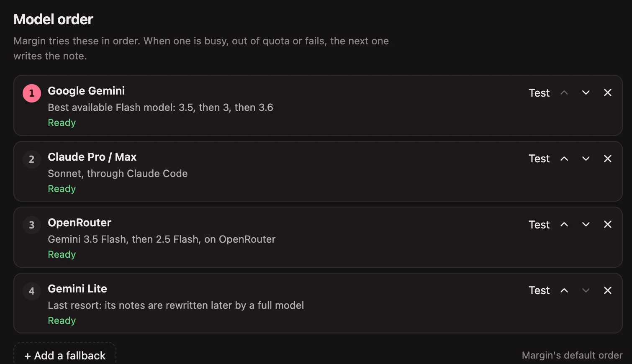Viewport: 632px width, 364px height.
Task: Restore Margin's default order
Action: (572, 355)
